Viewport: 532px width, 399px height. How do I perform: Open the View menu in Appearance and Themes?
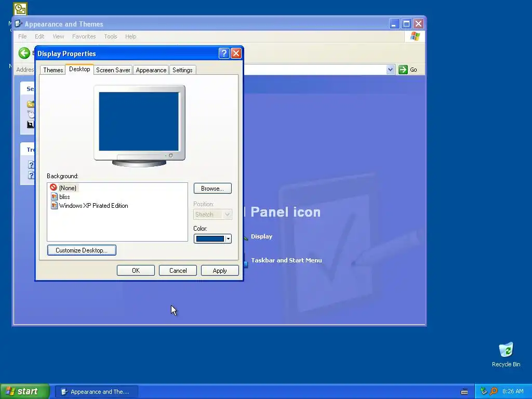coord(58,36)
